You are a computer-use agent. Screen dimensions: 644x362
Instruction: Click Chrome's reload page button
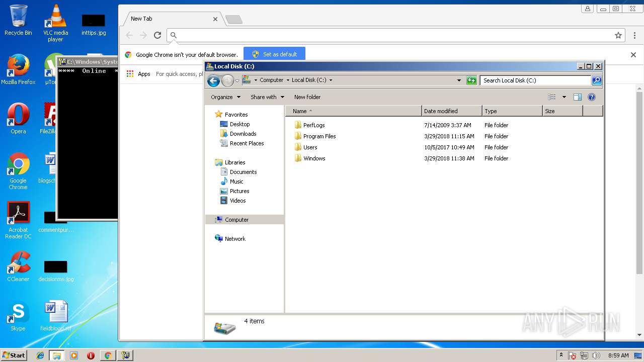[157, 35]
